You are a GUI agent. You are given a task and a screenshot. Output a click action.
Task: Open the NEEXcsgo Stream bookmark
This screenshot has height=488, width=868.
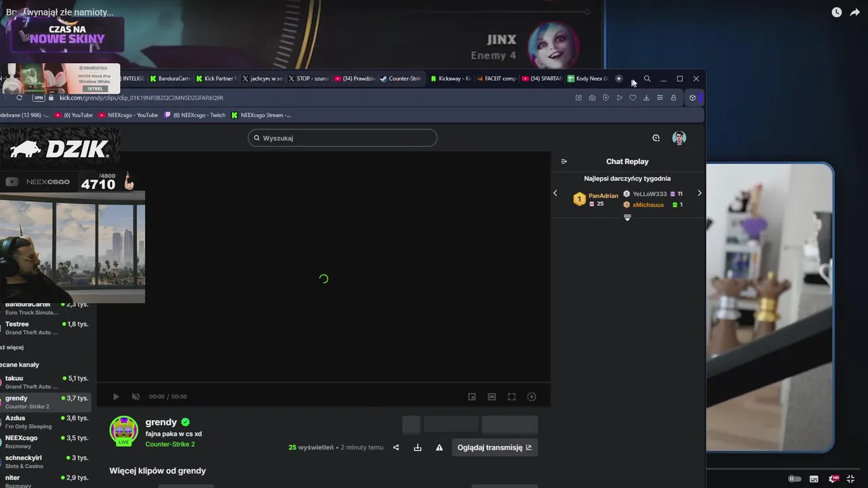point(261,115)
